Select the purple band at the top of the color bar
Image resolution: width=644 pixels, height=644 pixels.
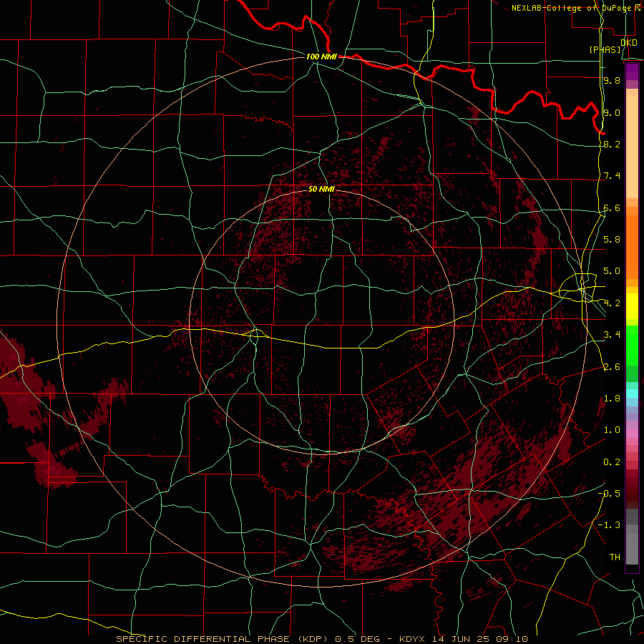pos(632,72)
